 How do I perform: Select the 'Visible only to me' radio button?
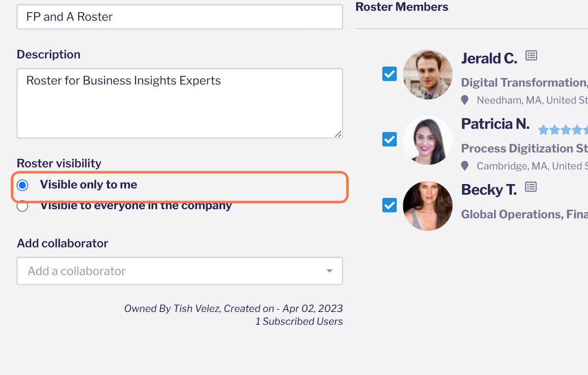point(23,185)
